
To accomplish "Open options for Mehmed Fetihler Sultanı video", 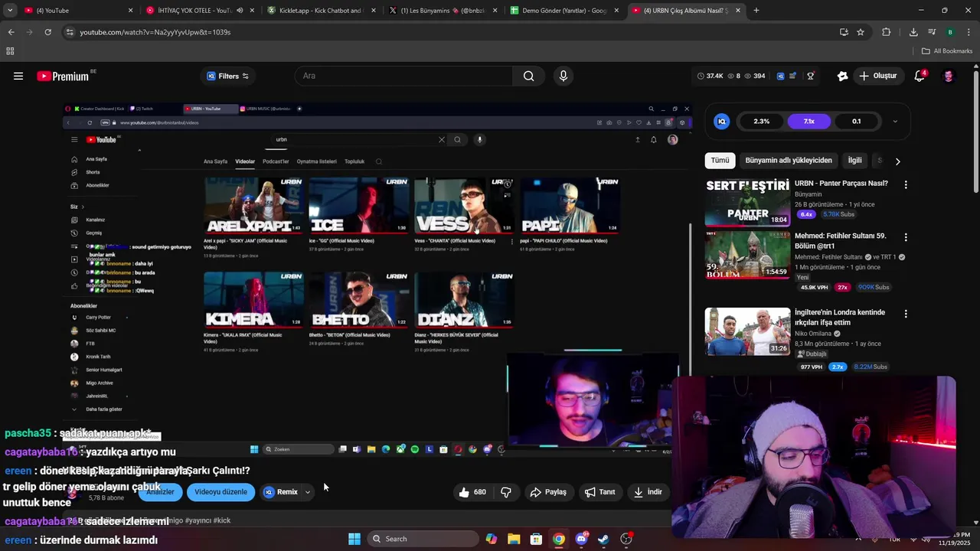I will point(906,237).
